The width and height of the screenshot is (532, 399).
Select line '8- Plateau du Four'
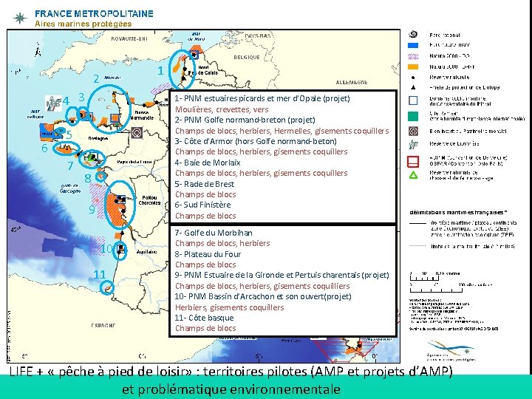pyautogui.click(x=208, y=254)
